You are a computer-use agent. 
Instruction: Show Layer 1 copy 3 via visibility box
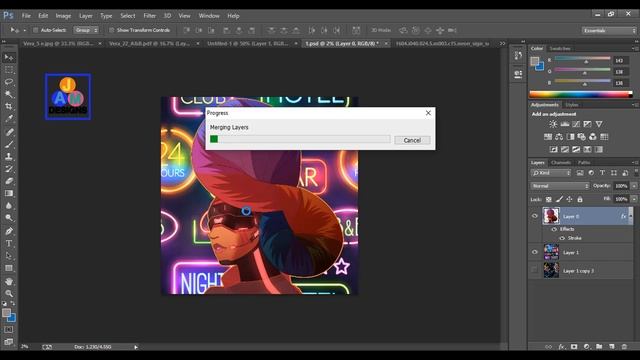(535, 270)
